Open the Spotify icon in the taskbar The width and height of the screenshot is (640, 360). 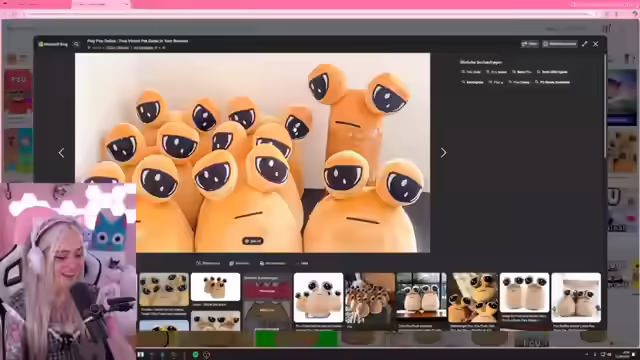196,355
